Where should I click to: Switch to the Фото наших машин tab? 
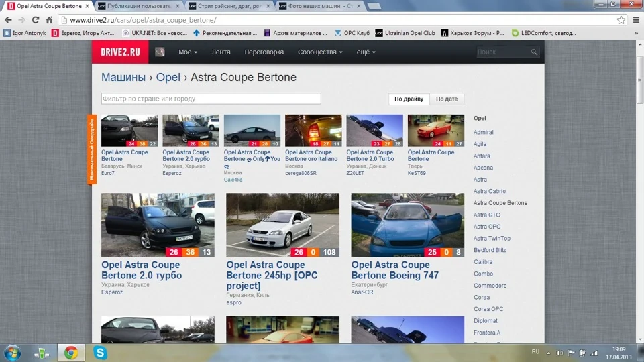(319, 6)
